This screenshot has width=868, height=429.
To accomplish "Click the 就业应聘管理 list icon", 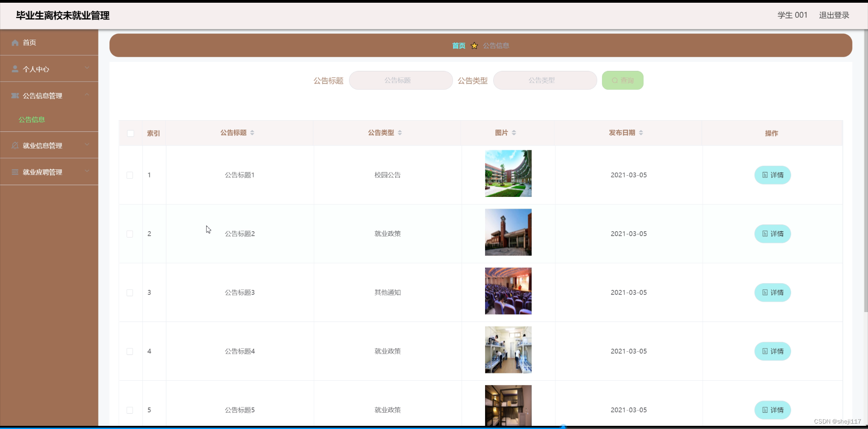I will click(15, 171).
